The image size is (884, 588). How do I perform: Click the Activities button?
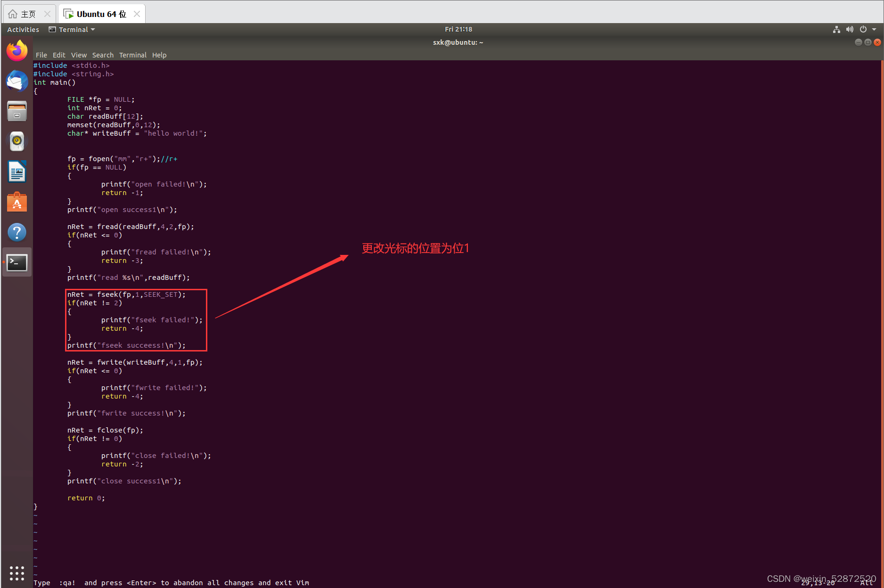point(23,29)
